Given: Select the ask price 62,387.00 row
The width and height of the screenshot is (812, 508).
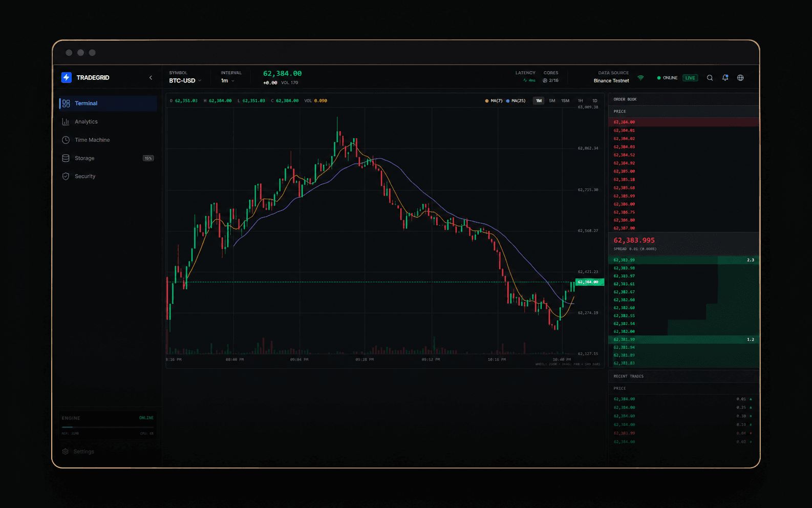Looking at the screenshot, I should (x=683, y=228).
